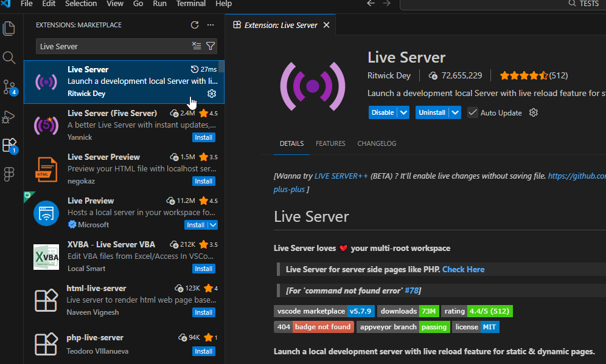Open Views and More Actions ellipsis
This screenshot has height=364, width=606.
[211, 25]
